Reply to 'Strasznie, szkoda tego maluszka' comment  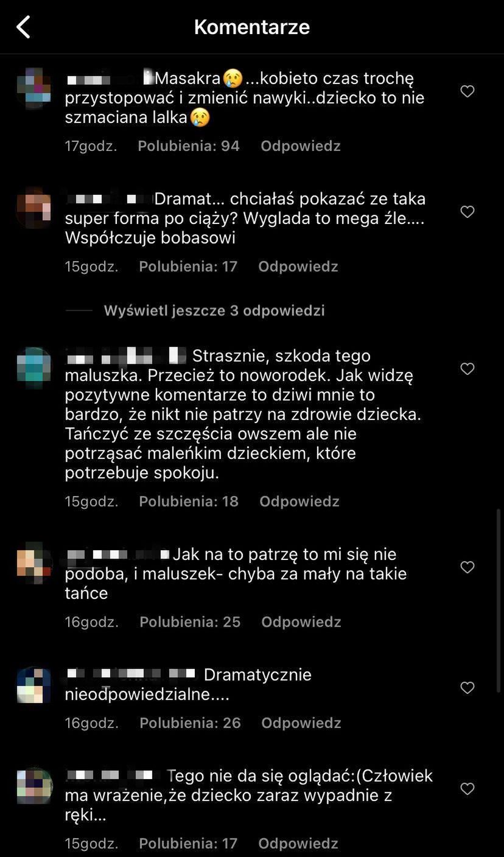point(299,502)
